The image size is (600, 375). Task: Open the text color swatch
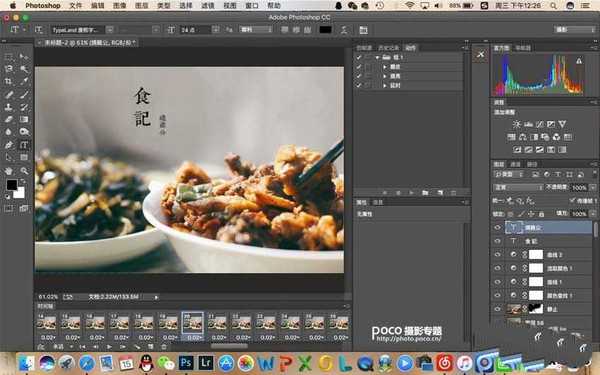coord(325,29)
